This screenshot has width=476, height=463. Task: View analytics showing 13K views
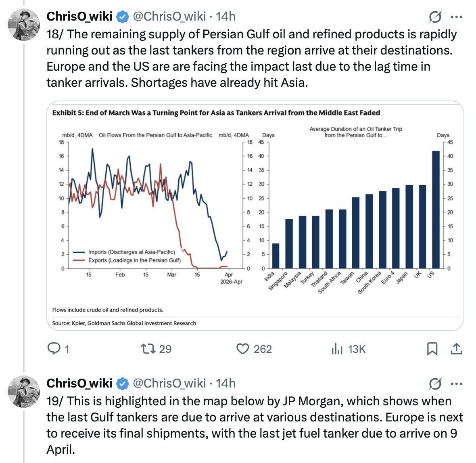click(x=336, y=349)
